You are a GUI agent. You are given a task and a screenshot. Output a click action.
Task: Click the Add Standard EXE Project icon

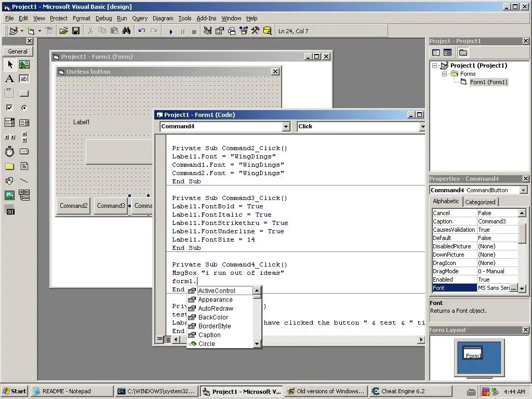[14, 31]
